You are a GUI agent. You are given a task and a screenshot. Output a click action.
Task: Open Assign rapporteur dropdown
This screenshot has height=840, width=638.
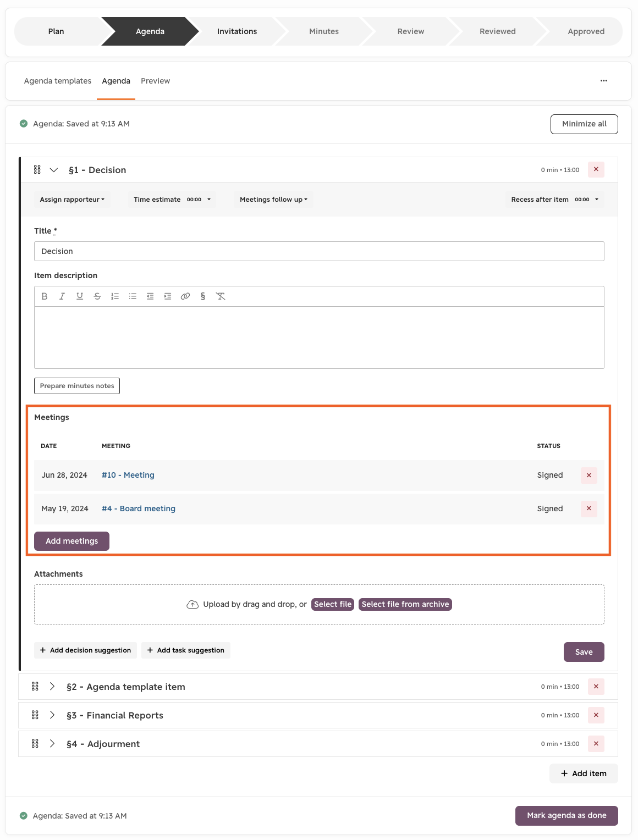point(72,200)
